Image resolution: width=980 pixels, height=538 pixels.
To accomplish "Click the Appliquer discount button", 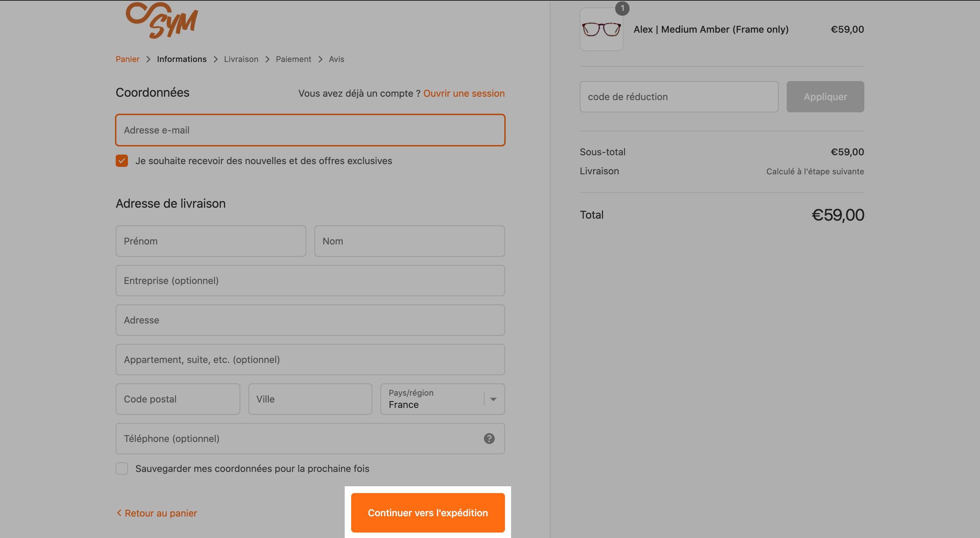I will pos(825,97).
